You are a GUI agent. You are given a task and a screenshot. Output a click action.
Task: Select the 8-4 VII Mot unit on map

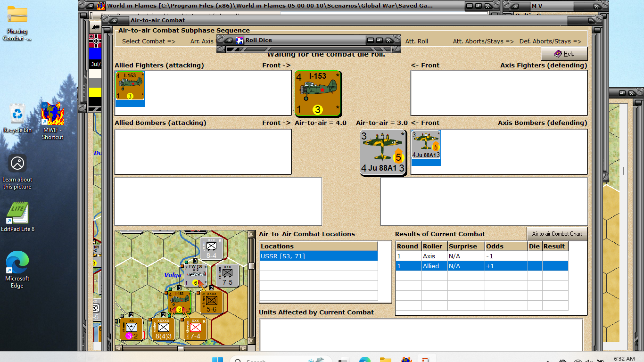tap(211, 248)
